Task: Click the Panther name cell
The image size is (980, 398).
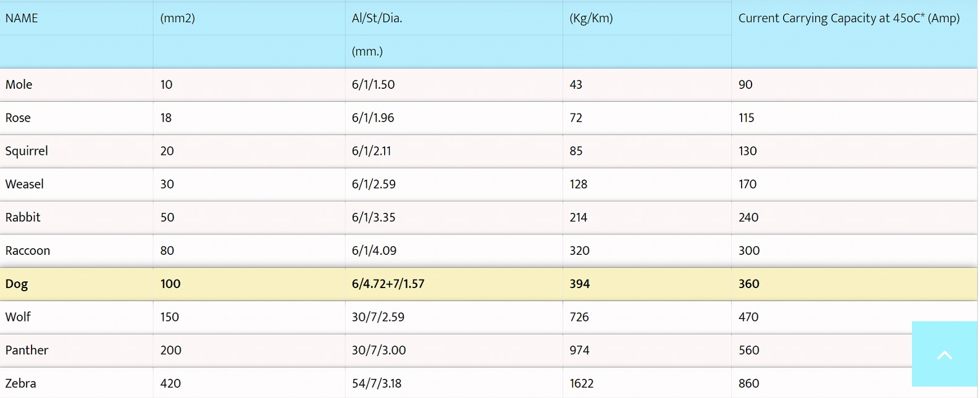Action: pyautogui.click(x=27, y=350)
